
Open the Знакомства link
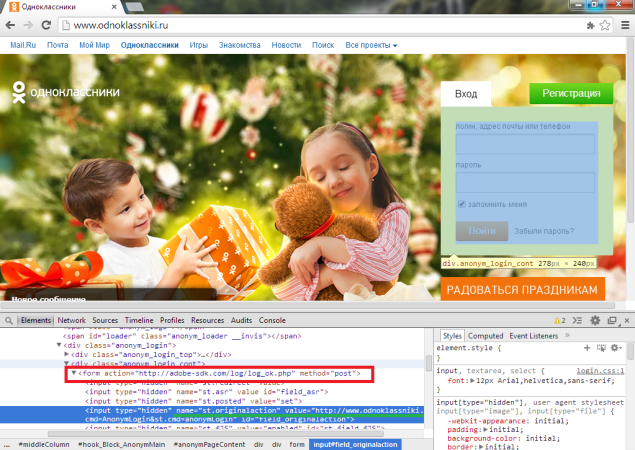pos(240,45)
